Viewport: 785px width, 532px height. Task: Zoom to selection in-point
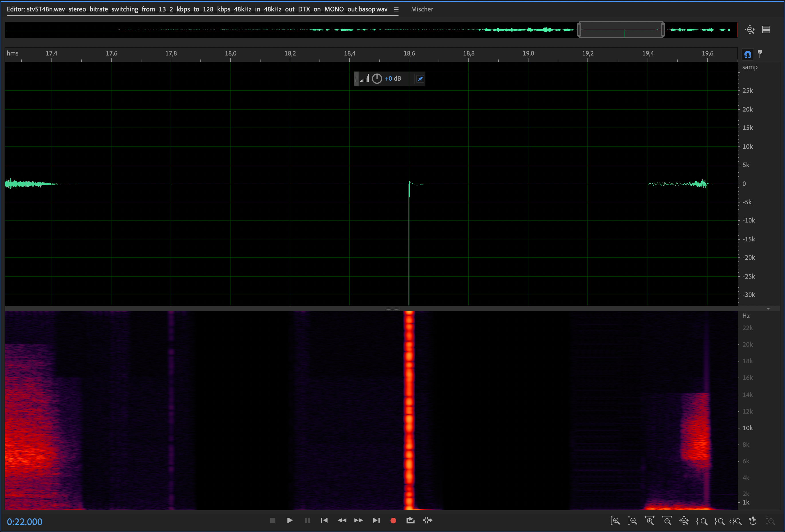[x=702, y=521]
